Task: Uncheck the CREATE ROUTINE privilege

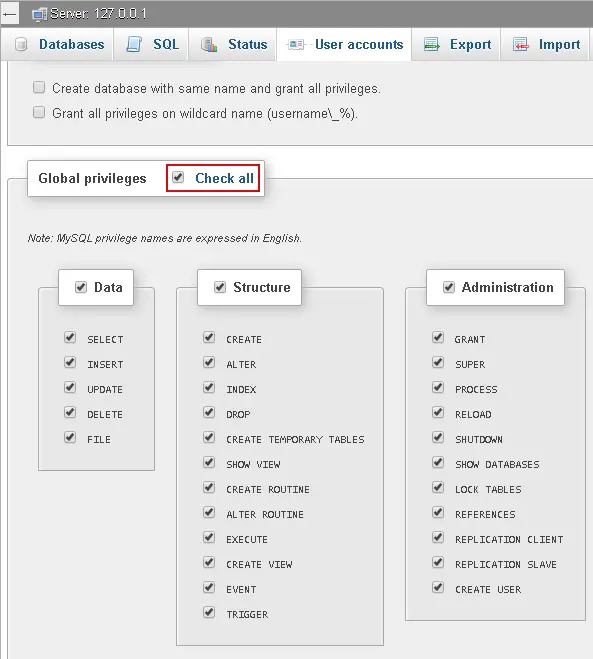Action: pos(209,487)
